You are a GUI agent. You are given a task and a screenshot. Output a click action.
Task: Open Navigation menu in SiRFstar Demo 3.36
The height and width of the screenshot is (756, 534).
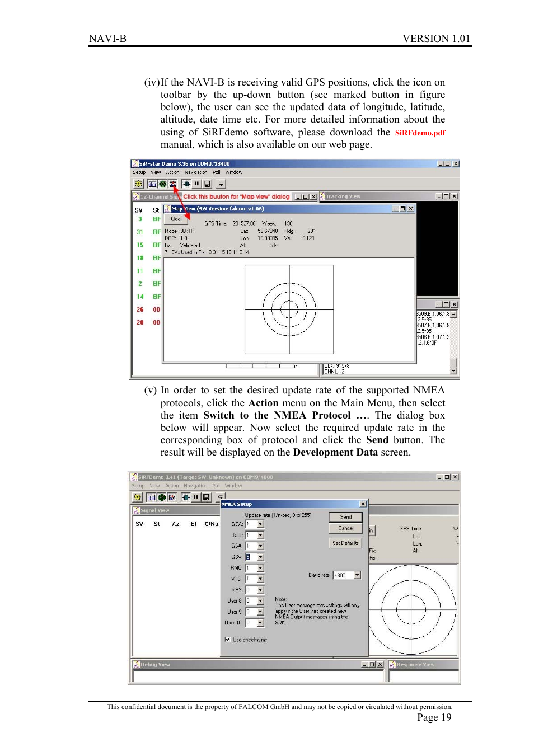[x=196, y=172]
